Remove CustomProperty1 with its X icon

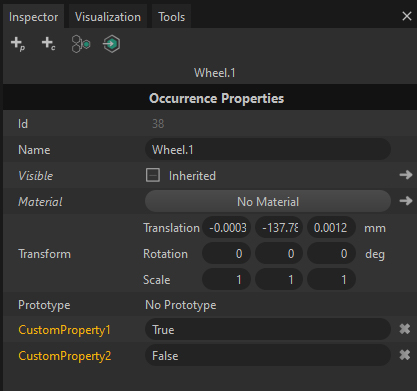tap(405, 329)
